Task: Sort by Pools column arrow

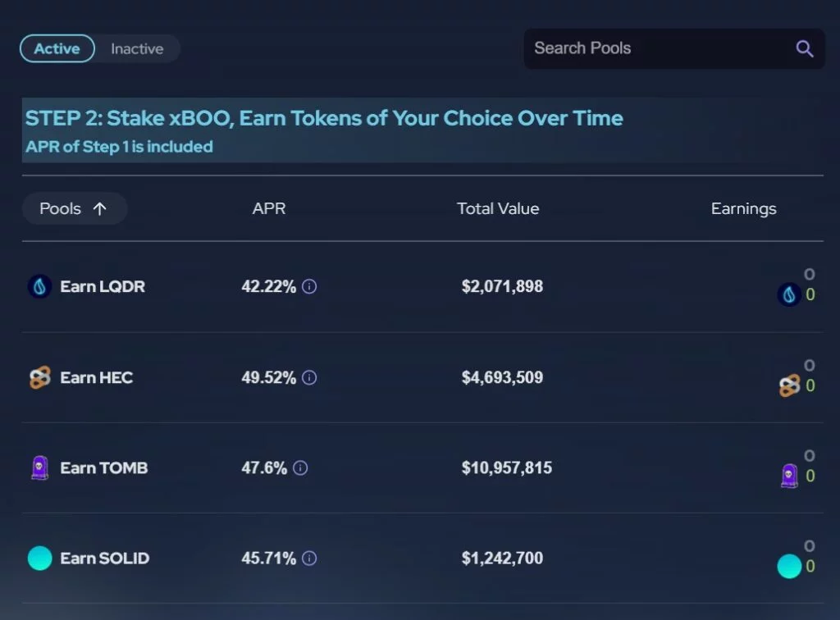Action: 100,209
